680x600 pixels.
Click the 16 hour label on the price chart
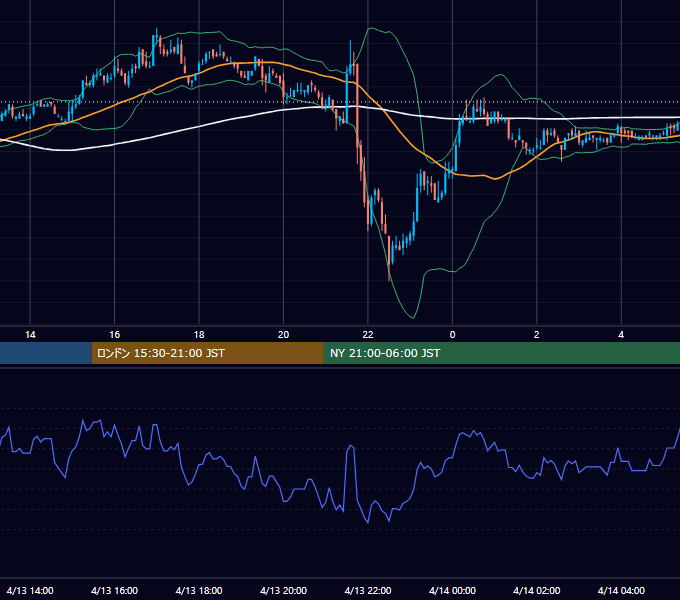click(114, 335)
